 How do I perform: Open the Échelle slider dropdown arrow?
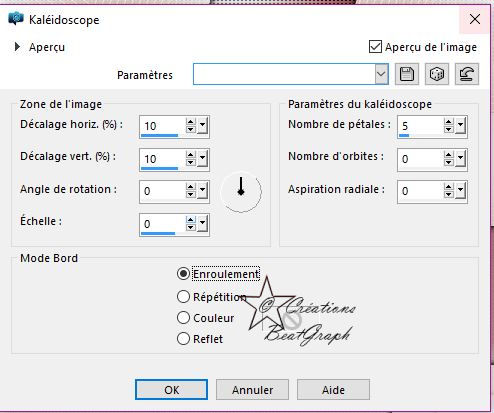pyautogui.click(x=202, y=224)
